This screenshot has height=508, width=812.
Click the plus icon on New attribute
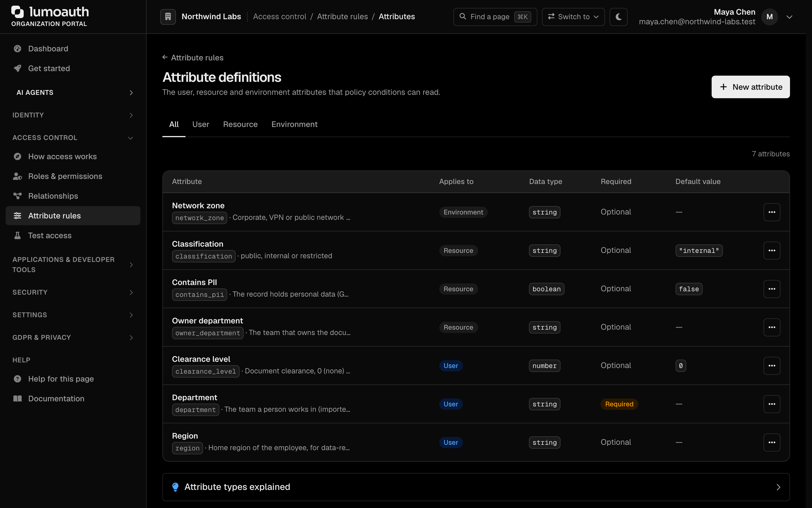coord(723,87)
